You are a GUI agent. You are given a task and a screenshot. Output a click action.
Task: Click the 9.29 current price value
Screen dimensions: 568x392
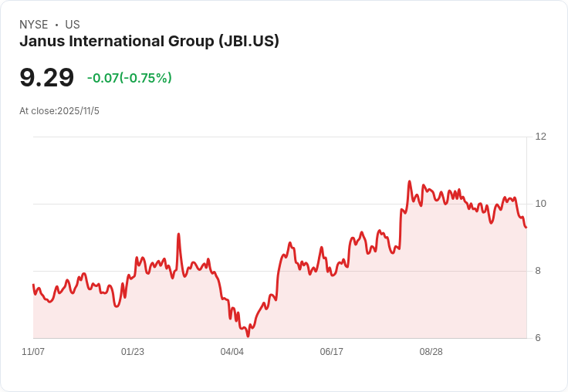point(47,77)
